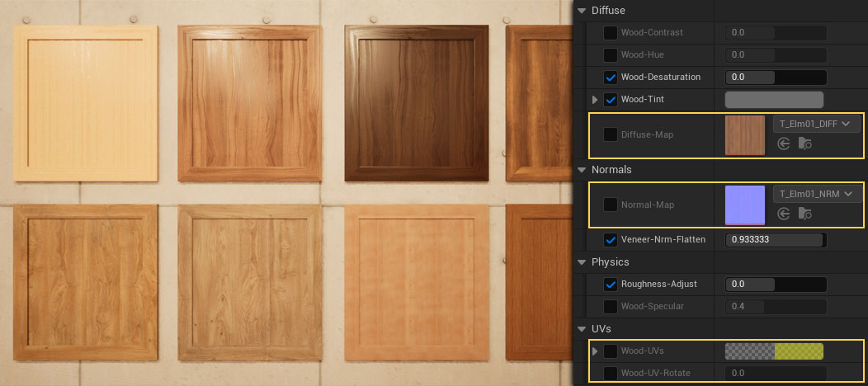Enable the Diffuse-Map override checkbox
This screenshot has width=868, height=386.
[611, 134]
